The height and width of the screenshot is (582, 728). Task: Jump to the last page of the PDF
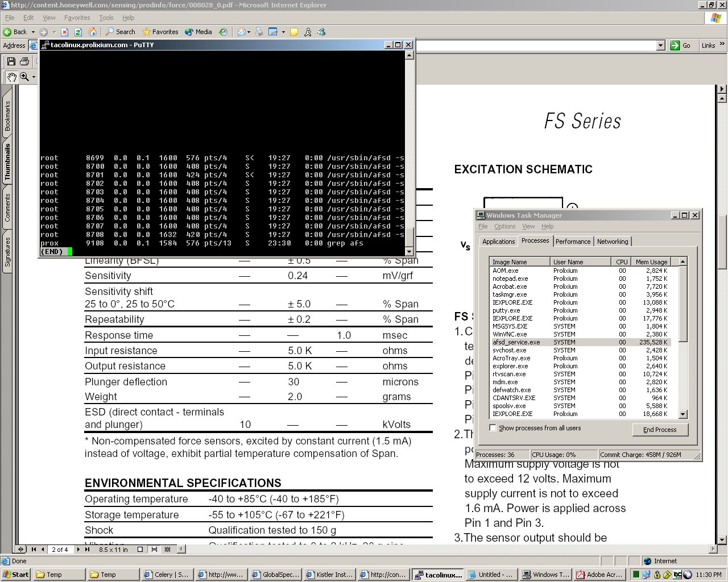(88, 549)
